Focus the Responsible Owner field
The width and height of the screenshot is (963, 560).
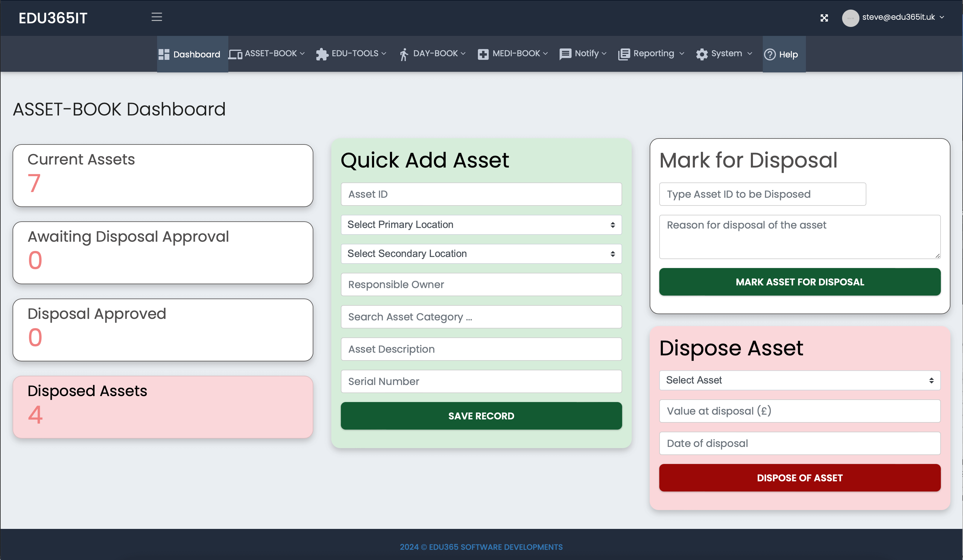click(x=481, y=284)
